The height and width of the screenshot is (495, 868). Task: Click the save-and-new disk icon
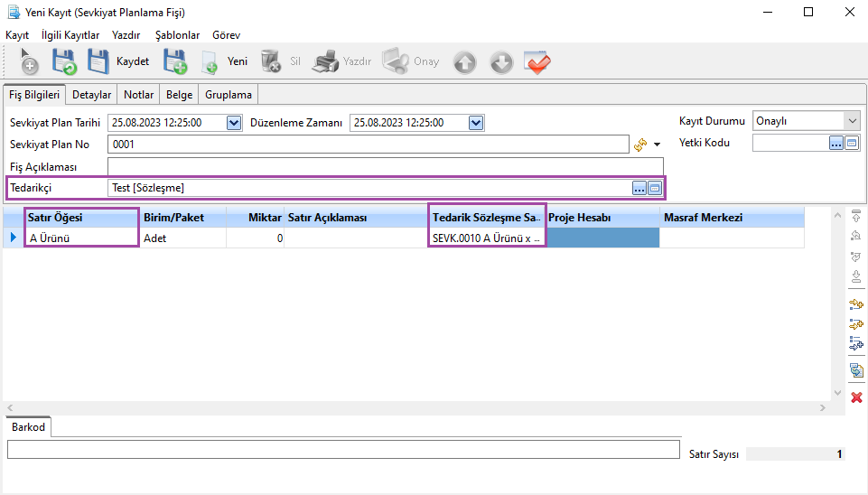[174, 61]
